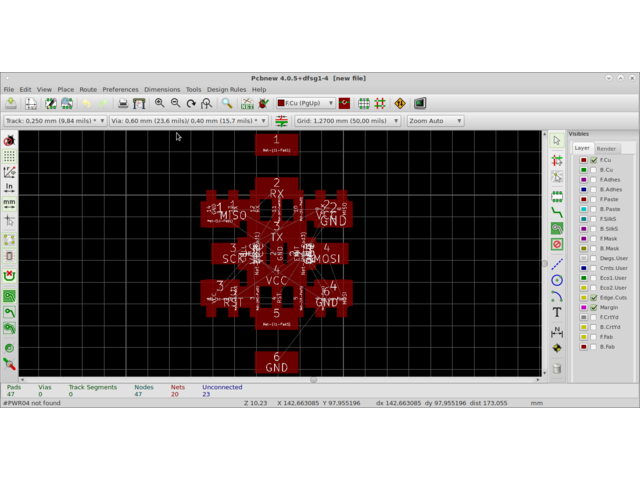The height and width of the screenshot is (480, 640).
Task: Open the scripting console icon
Action: pyautogui.click(x=420, y=104)
